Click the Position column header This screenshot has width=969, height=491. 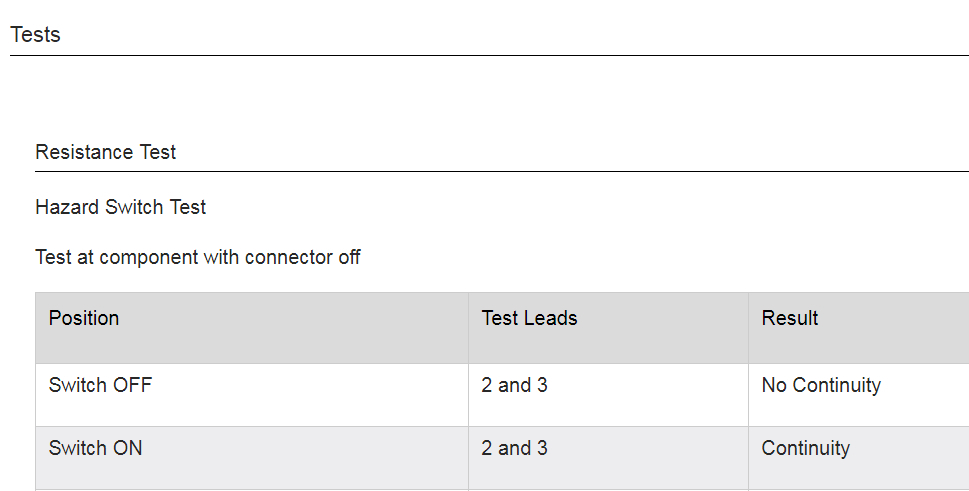84,319
